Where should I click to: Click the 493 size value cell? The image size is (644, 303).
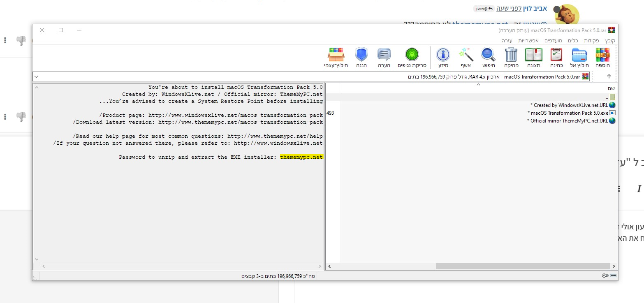[330, 113]
